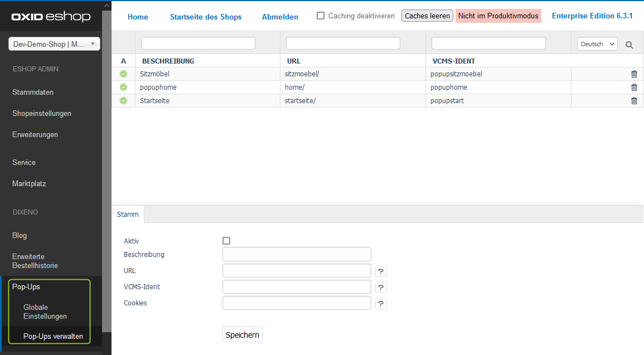Image resolution: width=644 pixels, height=355 pixels.
Task: Delete the Sitzmöbel pop-up with trash icon
Action: [634, 74]
